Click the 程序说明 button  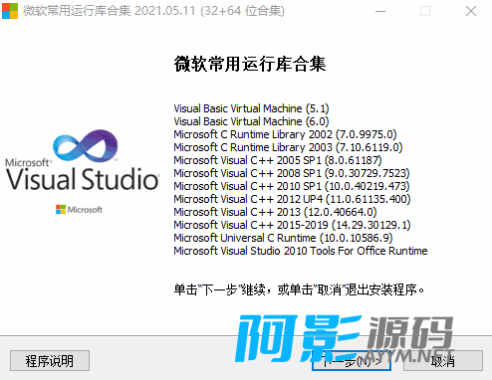(x=50, y=360)
